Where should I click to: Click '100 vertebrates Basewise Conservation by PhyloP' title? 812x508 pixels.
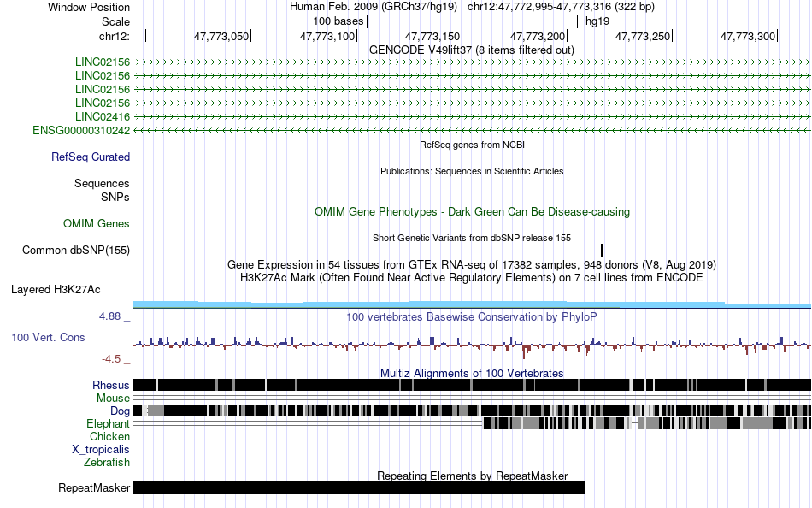(472, 316)
